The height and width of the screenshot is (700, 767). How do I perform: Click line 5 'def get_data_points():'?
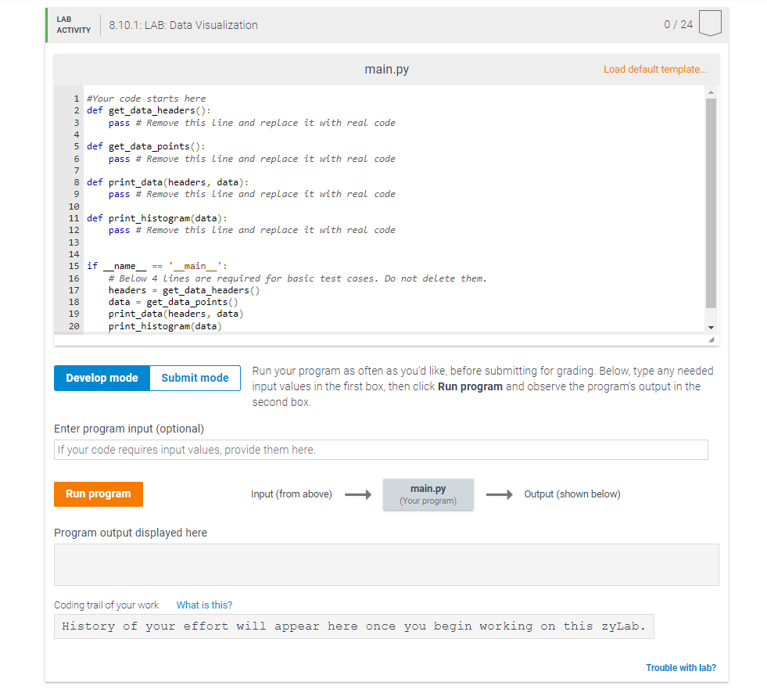click(x=146, y=146)
